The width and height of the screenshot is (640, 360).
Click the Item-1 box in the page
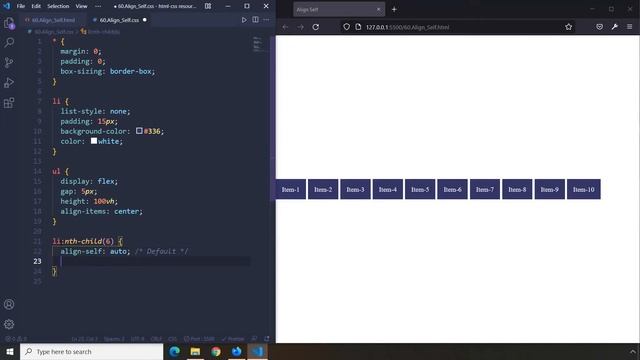(291, 189)
